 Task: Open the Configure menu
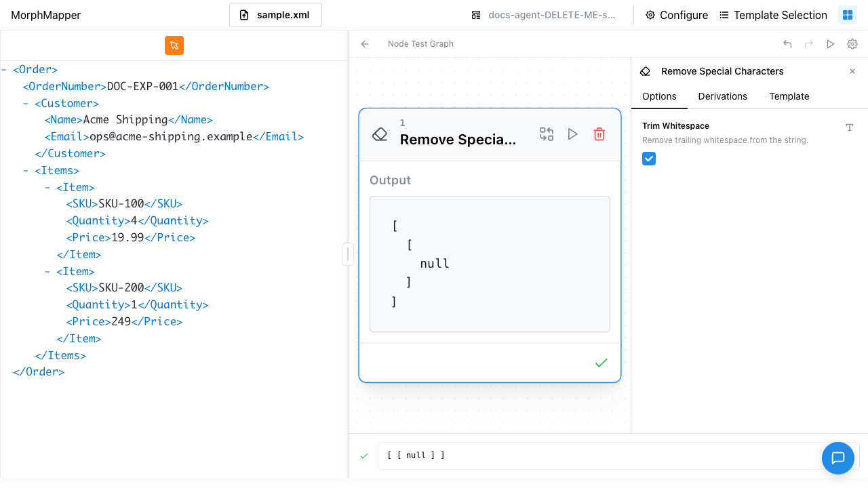pyautogui.click(x=677, y=15)
